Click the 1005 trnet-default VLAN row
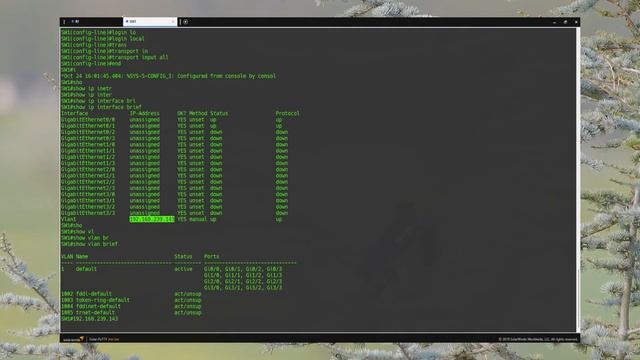Viewport: 640px width, 360px height. click(x=131, y=313)
